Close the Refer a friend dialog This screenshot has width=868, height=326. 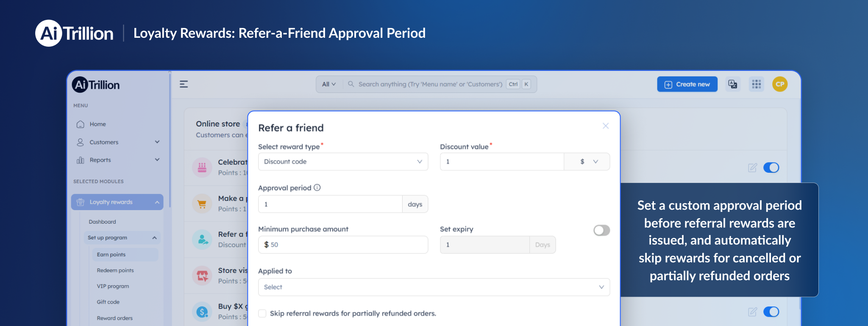click(606, 126)
